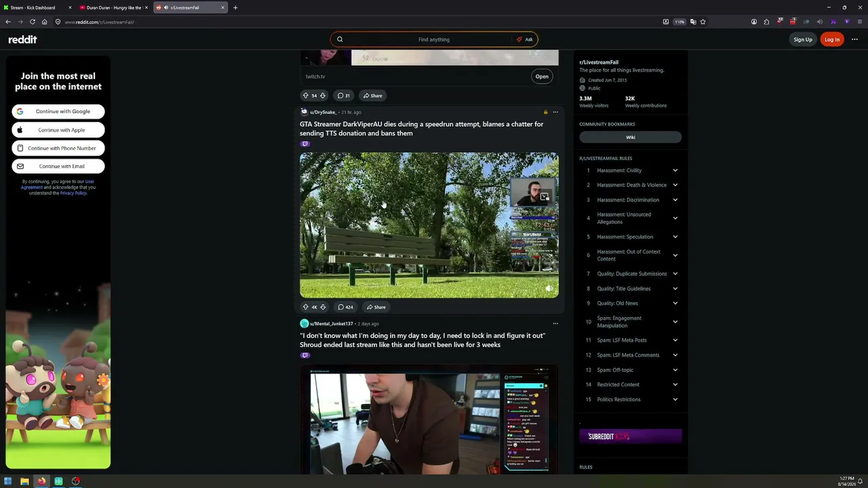Screen dimensions: 868x488
Task: Click the Twitch flair icon on DarkViperAU post
Action: click(305, 144)
